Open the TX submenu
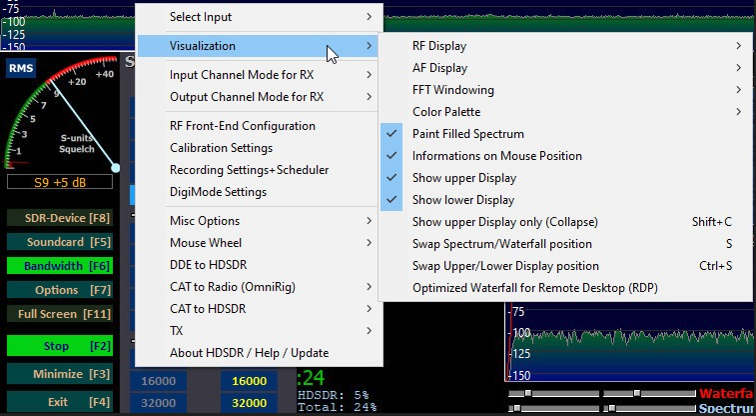756x416 pixels. coord(260,331)
